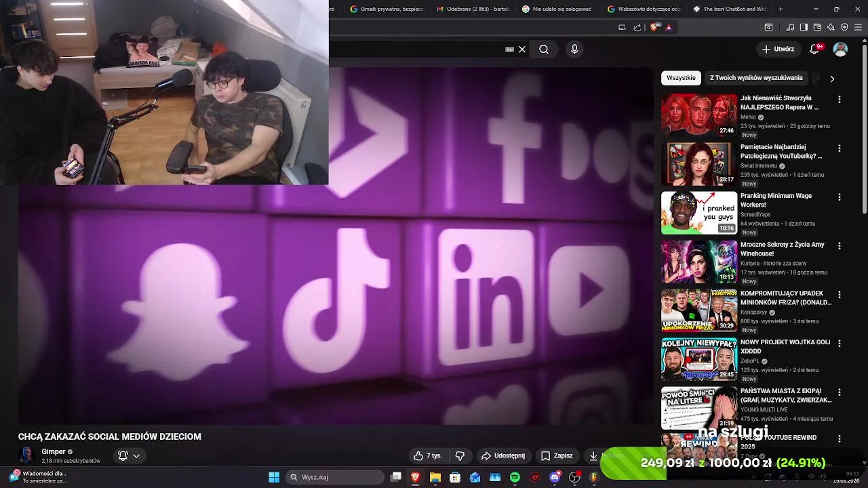The image size is (868, 488).
Task: Open the Windows Start button
Action: coord(274,477)
